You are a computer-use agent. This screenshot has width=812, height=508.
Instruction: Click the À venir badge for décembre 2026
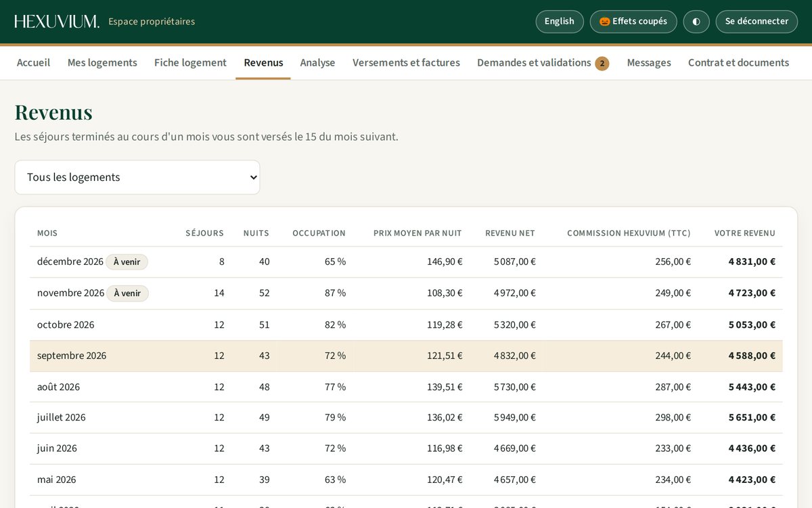[127, 262]
